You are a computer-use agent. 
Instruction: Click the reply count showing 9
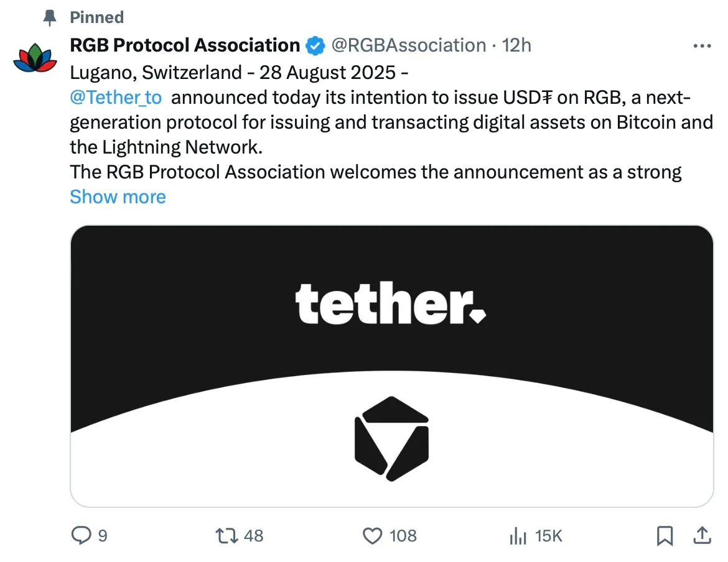[103, 535]
